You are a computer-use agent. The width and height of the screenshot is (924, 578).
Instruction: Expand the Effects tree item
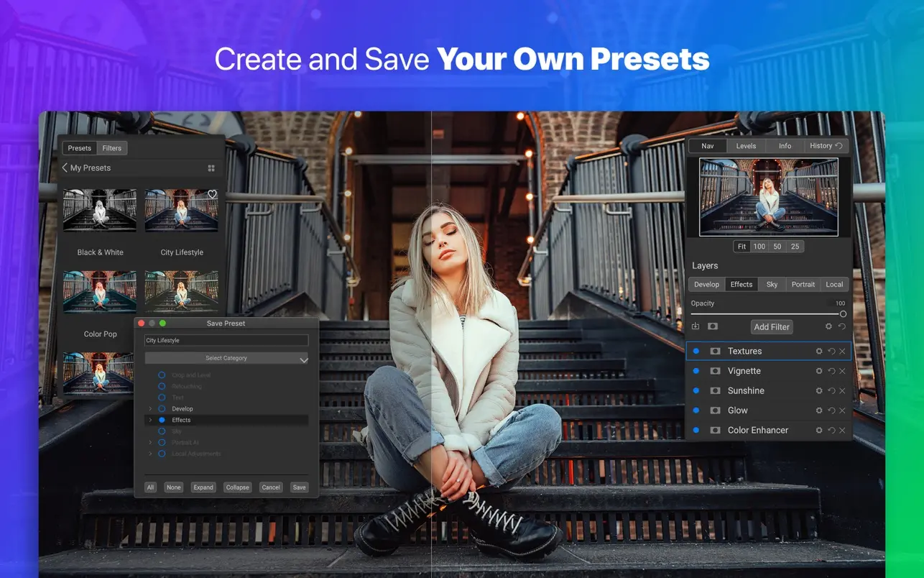pyautogui.click(x=150, y=420)
